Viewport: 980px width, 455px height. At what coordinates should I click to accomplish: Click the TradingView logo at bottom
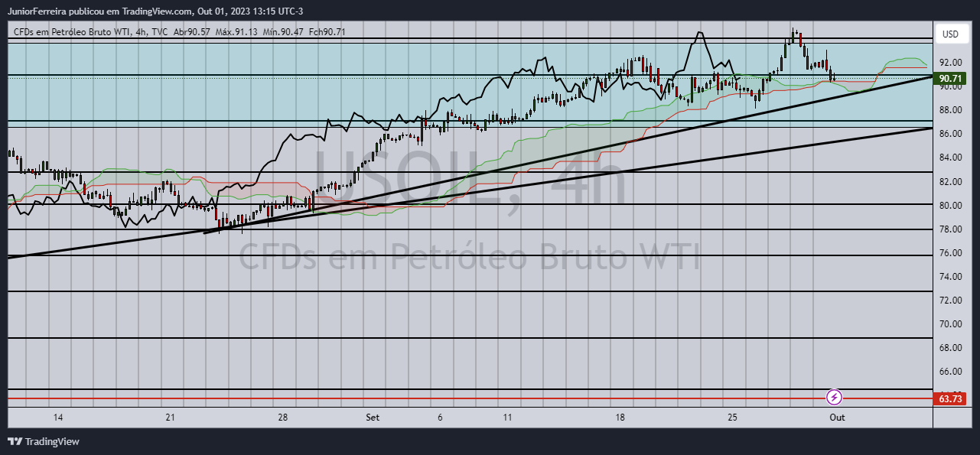pyautogui.click(x=44, y=441)
